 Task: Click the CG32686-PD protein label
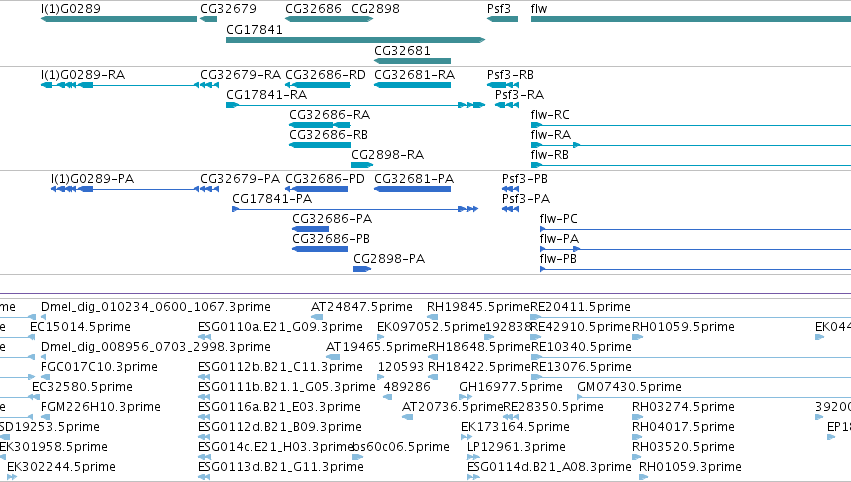coord(325,179)
